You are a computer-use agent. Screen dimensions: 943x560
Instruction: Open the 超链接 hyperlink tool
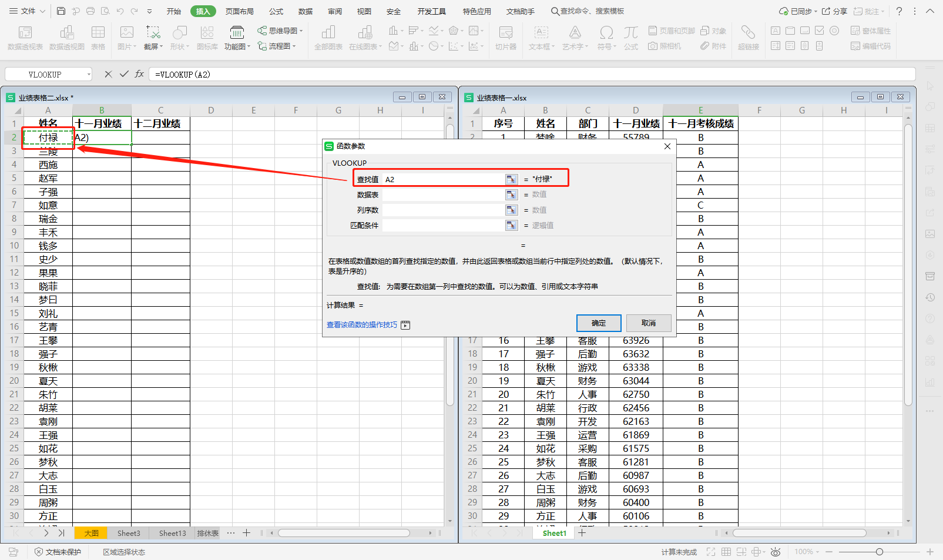(748, 36)
